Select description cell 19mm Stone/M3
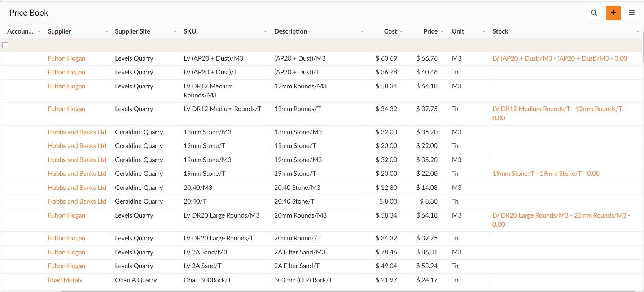 (298, 160)
